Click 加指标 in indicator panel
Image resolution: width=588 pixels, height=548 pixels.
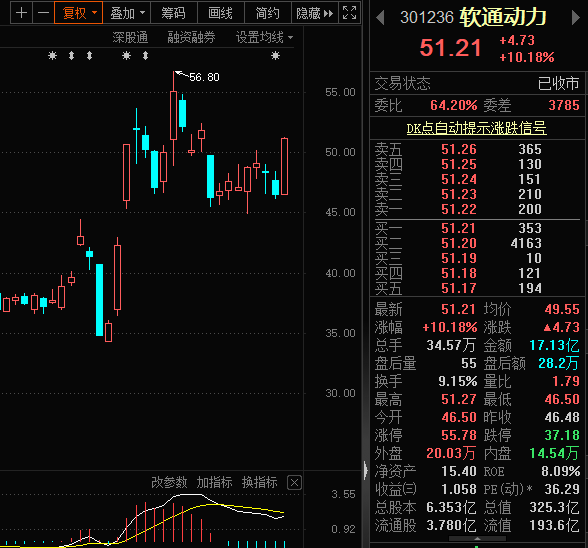[214, 482]
